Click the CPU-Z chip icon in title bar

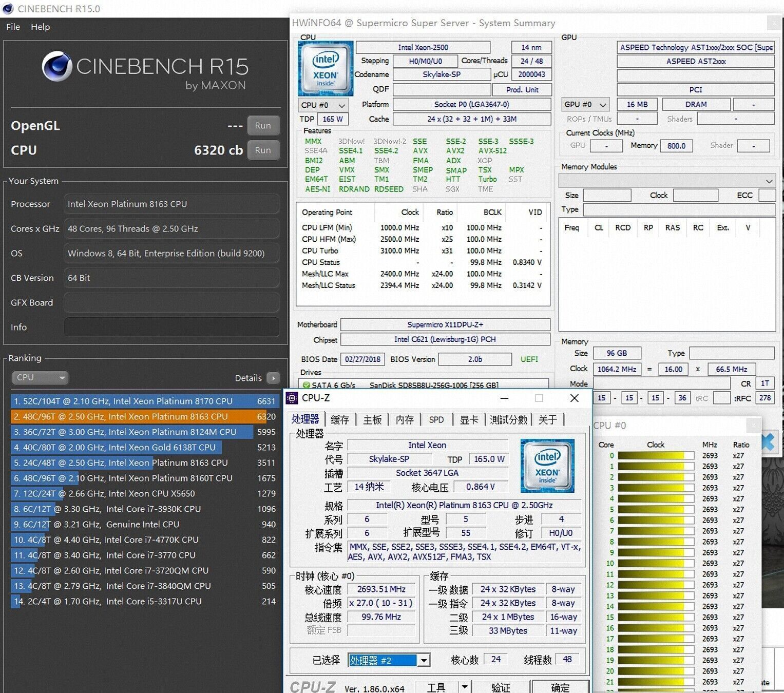pyautogui.click(x=292, y=398)
